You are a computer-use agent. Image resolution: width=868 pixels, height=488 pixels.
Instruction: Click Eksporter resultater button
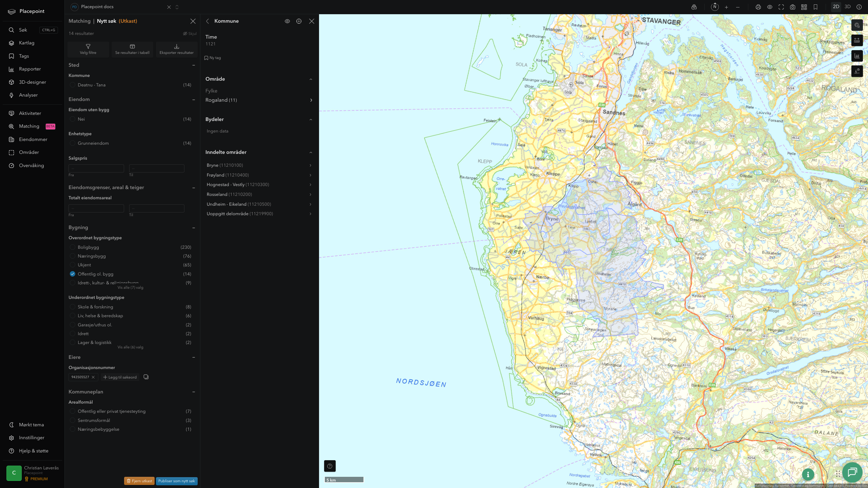coord(177,49)
